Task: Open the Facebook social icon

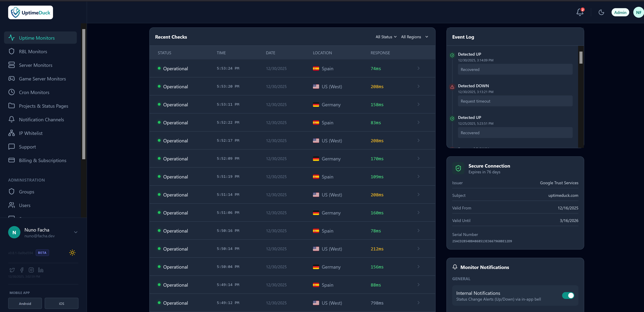Action: [22, 270]
